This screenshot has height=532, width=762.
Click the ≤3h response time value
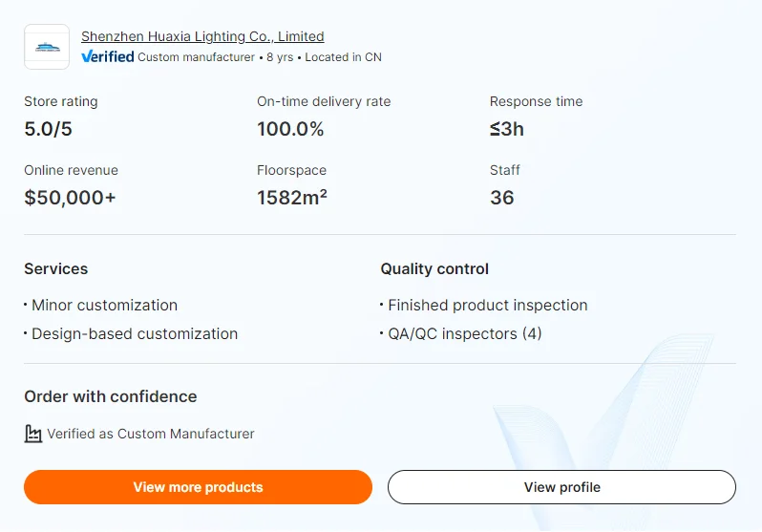pyautogui.click(x=507, y=129)
